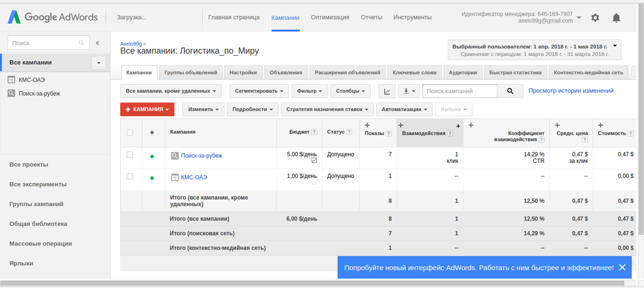Switch to the Расширения объявлений tab

348,73
